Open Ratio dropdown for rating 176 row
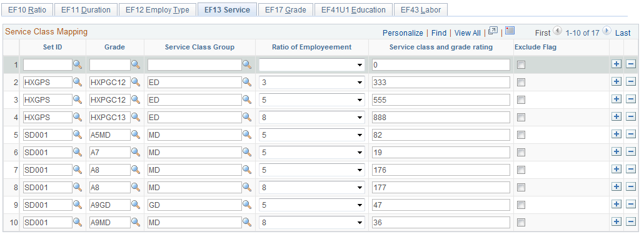Viewport: 644px width, 234px height. 312,170
